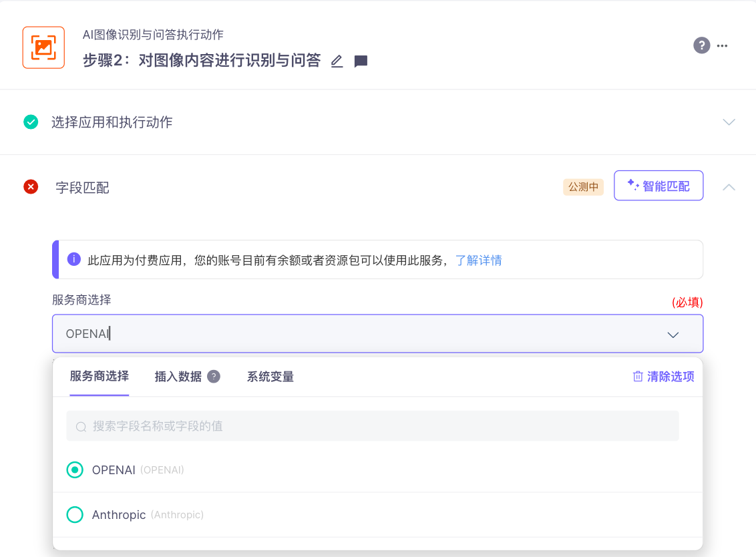Switch to the 系统变量 tab
Viewport: 756px width, 557px height.
270,377
